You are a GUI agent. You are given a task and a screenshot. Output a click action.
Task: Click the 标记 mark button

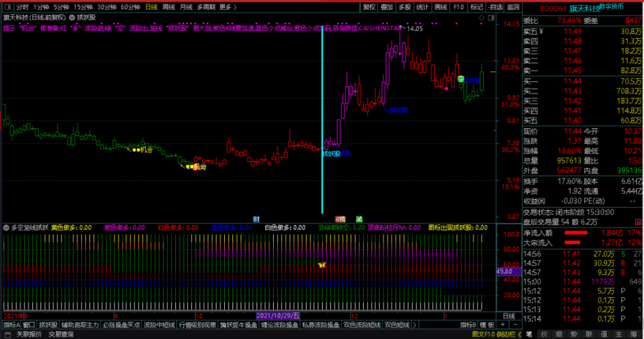click(x=477, y=7)
